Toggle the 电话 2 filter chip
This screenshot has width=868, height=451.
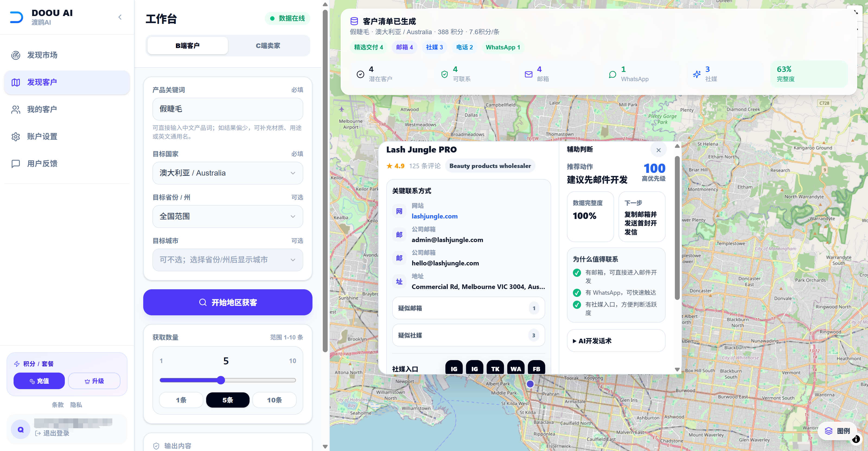464,47
